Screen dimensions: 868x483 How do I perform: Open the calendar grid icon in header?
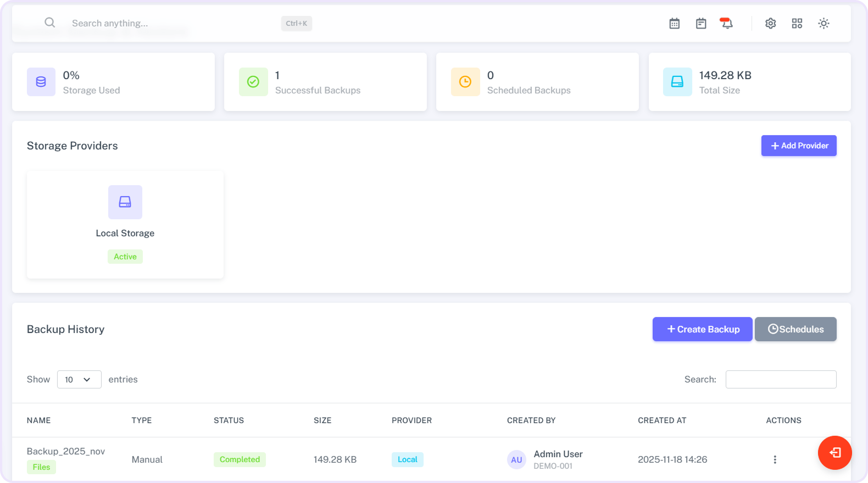pyautogui.click(x=675, y=24)
